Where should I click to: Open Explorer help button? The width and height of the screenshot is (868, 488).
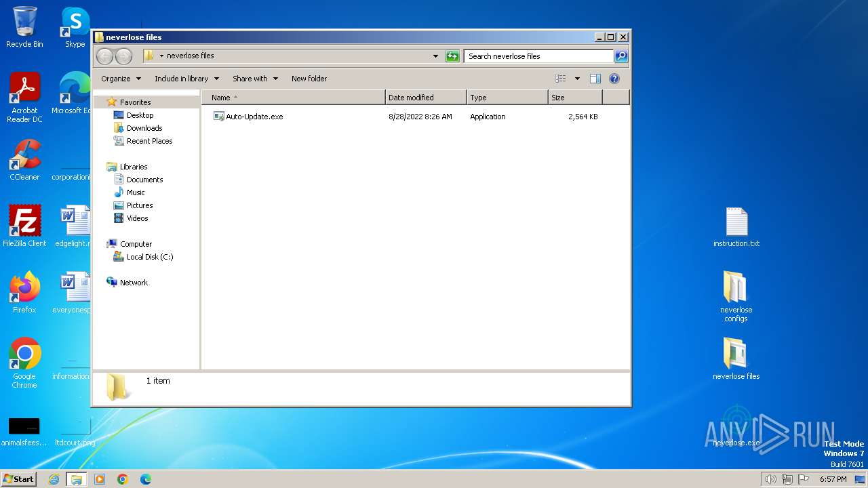614,79
